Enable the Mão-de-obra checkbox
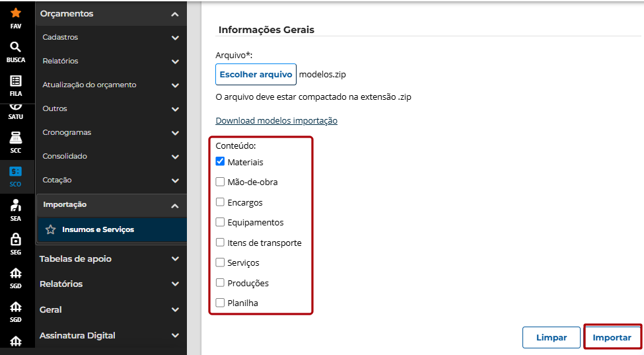644x355 pixels. coord(220,182)
